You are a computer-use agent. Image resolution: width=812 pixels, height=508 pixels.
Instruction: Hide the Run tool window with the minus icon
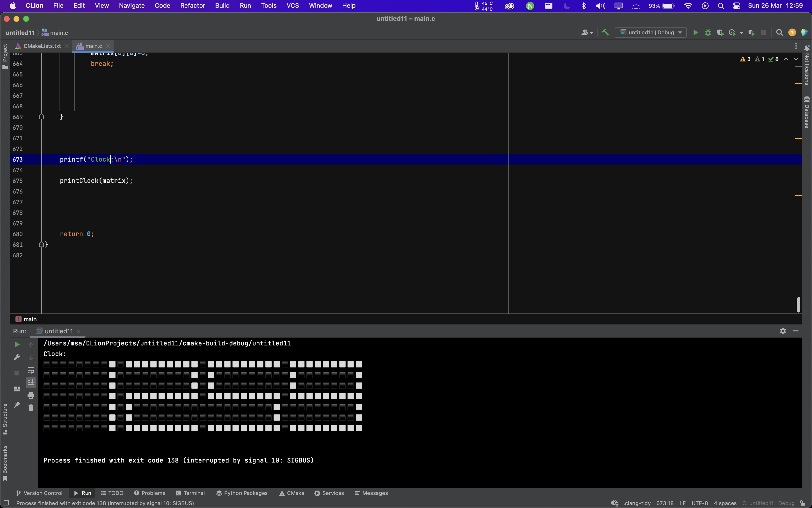(795, 331)
